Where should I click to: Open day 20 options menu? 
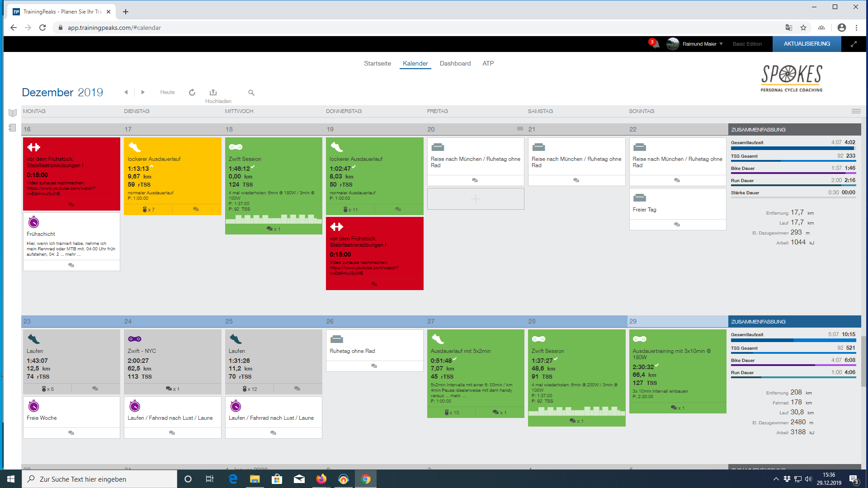[x=520, y=129]
